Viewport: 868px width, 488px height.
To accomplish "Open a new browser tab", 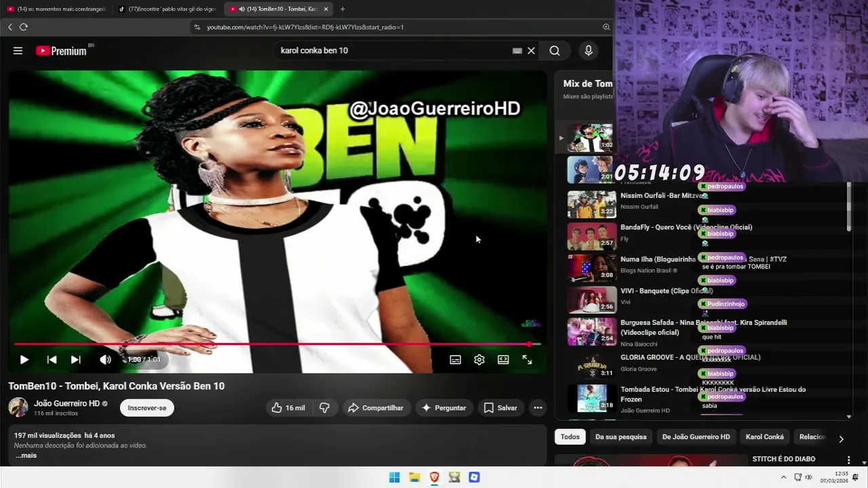I will click(342, 9).
